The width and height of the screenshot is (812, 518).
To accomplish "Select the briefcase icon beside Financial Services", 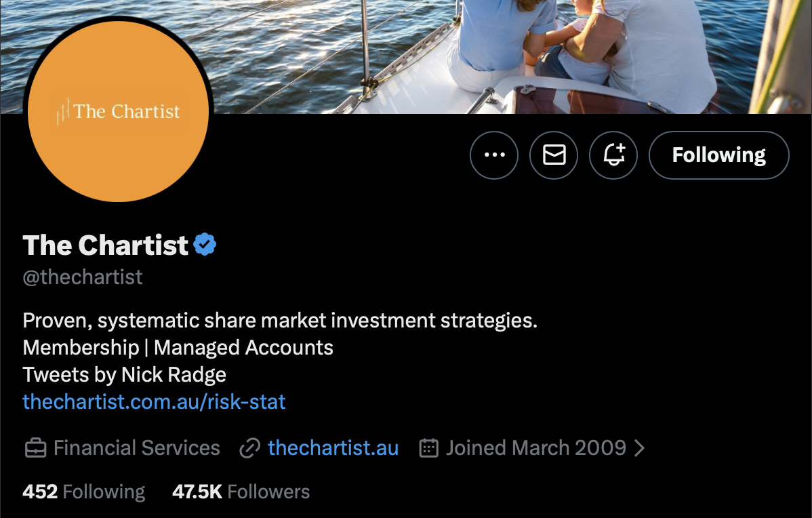I will point(35,447).
